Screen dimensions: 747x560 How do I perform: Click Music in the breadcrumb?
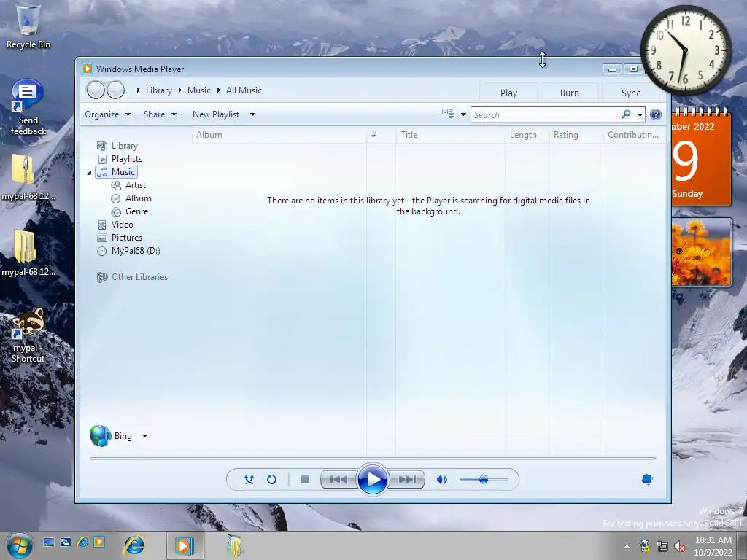(198, 90)
